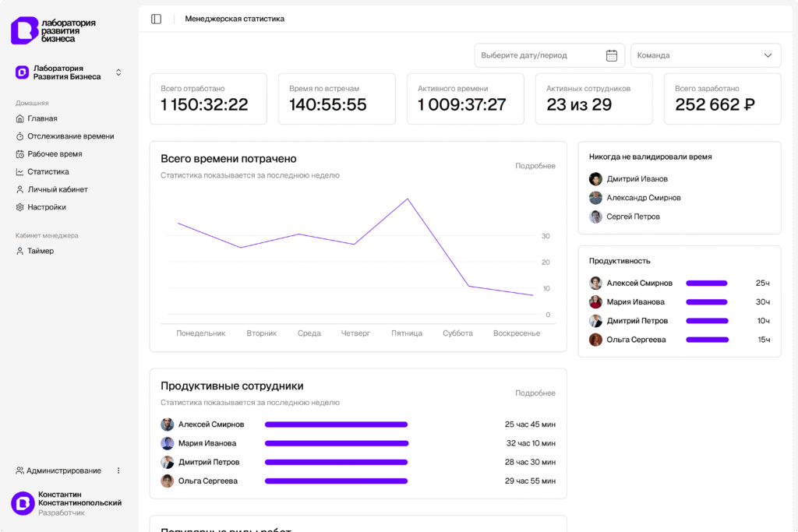Click the Настройки gear icon
Viewport: 798px width, 532px height.
(20, 207)
